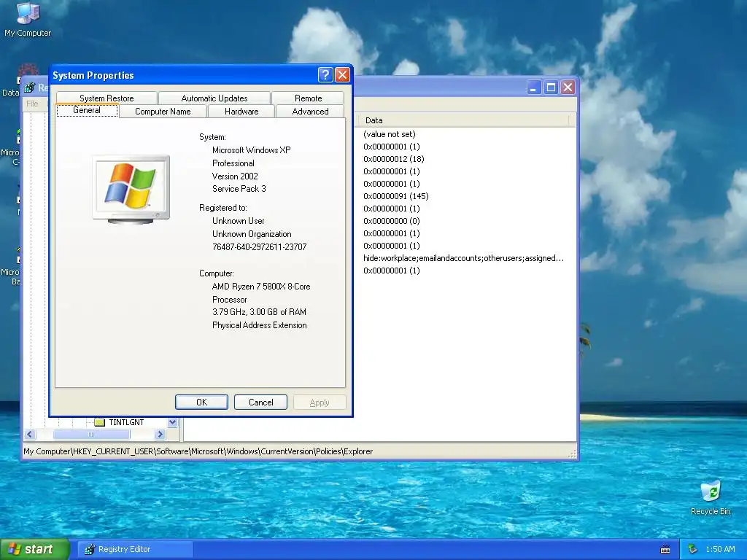Click the Service Pack 3 text
747x560 pixels.
point(239,189)
